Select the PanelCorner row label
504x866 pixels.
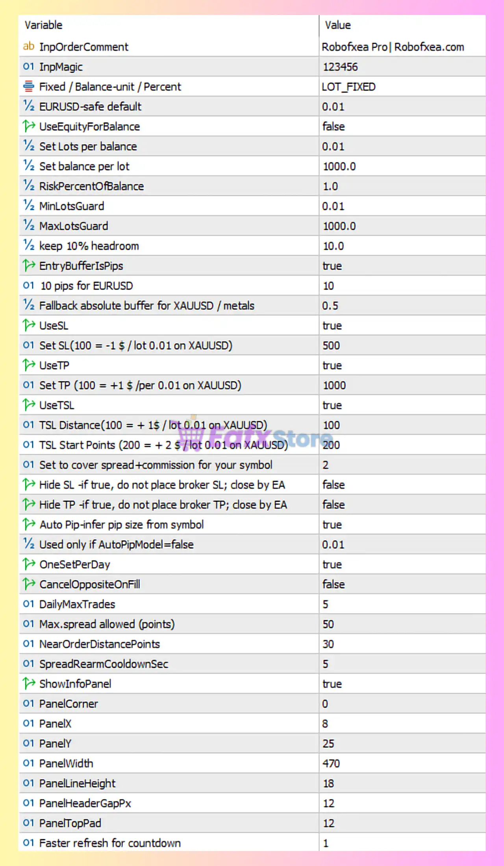[69, 704]
